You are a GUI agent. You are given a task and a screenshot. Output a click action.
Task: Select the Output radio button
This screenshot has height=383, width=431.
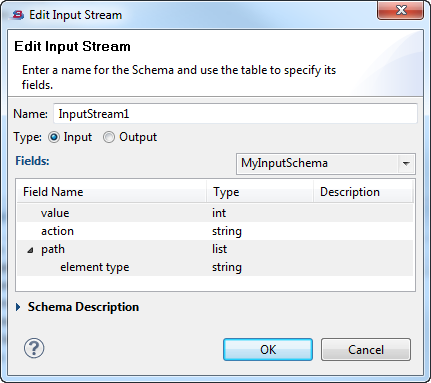pos(109,137)
